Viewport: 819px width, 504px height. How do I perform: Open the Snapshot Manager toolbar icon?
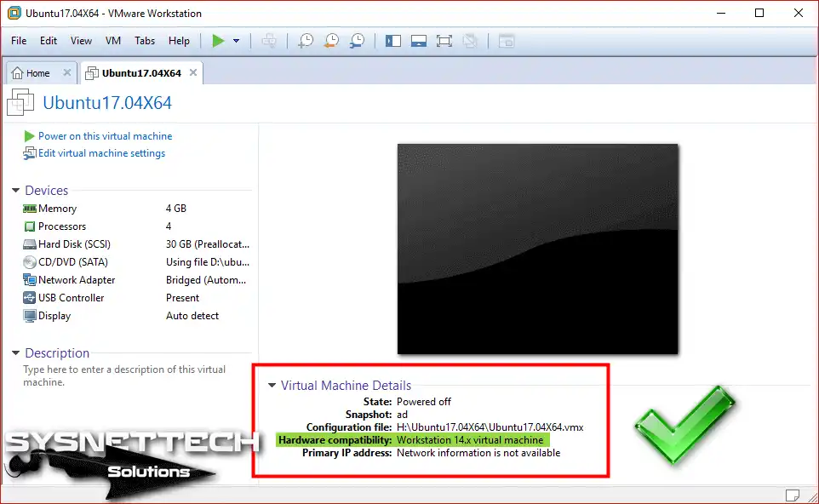pyautogui.click(x=358, y=41)
